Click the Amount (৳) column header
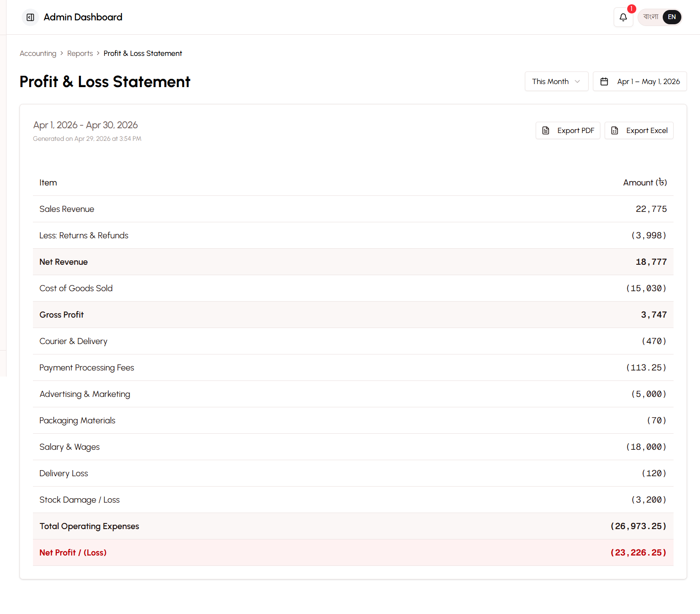The width and height of the screenshot is (700, 614). (x=645, y=182)
